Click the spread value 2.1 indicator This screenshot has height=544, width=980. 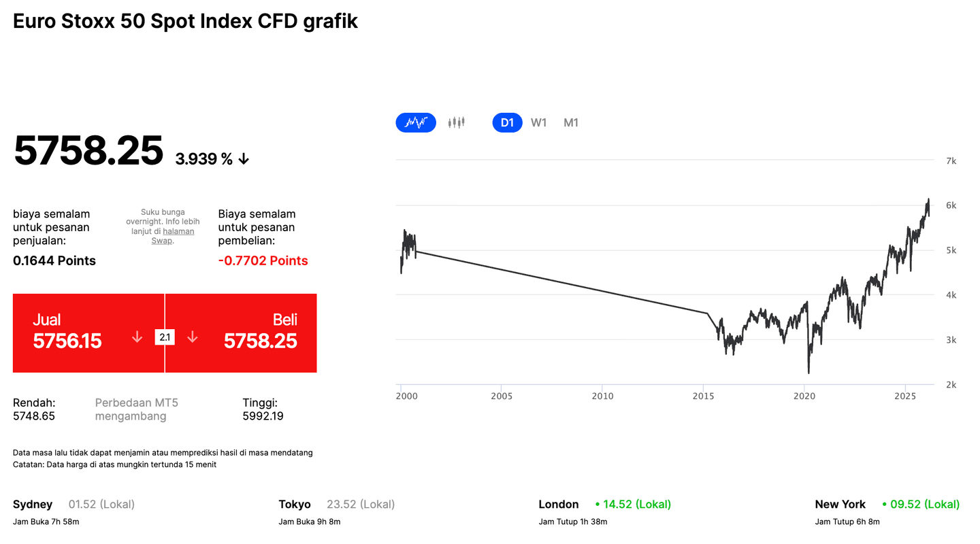(x=165, y=336)
